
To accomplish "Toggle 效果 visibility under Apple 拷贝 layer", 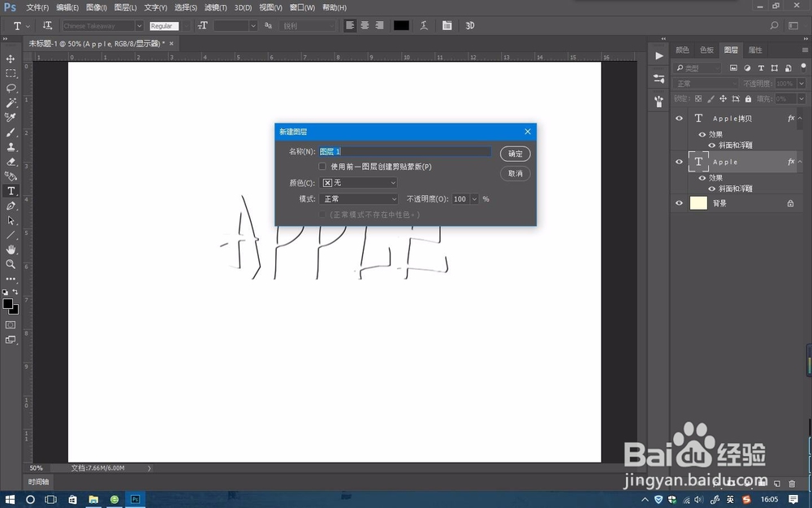I will pyautogui.click(x=702, y=134).
